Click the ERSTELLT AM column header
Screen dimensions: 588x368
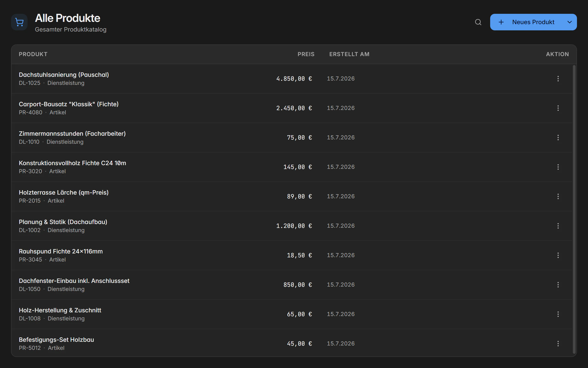coord(349,54)
